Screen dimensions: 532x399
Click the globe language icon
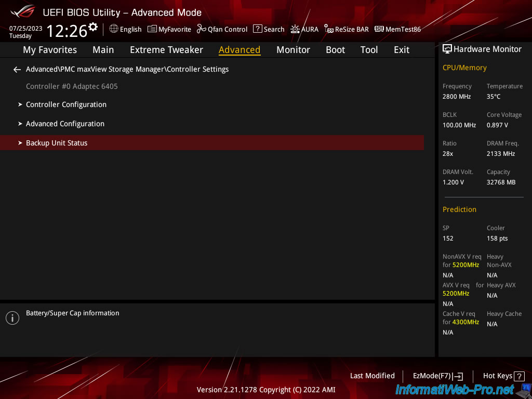[114, 29]
